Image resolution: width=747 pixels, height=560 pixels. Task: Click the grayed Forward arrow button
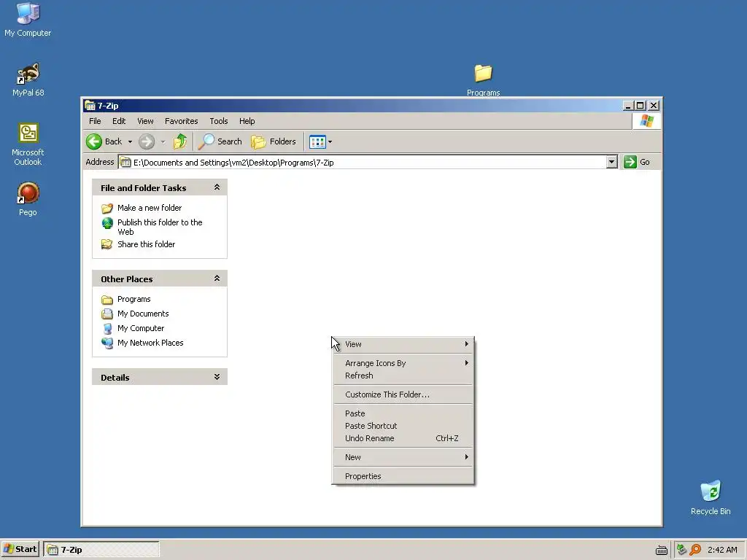pos(147,141)
